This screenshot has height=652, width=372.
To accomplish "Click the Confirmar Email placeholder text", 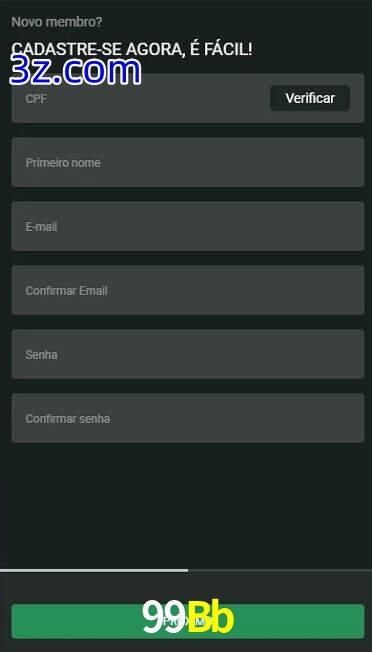I will pos(67,291).
